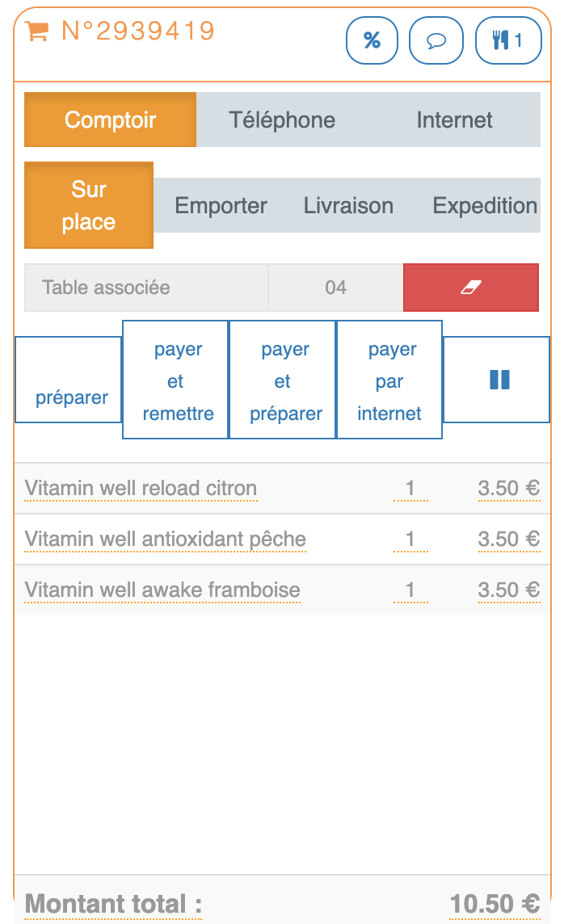This screenshot has width=564, height=924.
Task: Choose the Emporter delivery mode
Action: [x=221, y=205]
